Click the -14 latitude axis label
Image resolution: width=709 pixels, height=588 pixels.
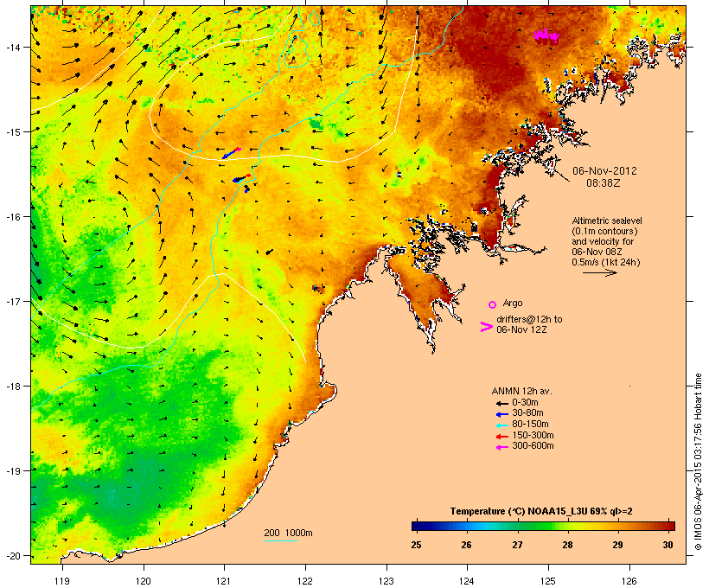pyautogui.click(x=13, y=48)
